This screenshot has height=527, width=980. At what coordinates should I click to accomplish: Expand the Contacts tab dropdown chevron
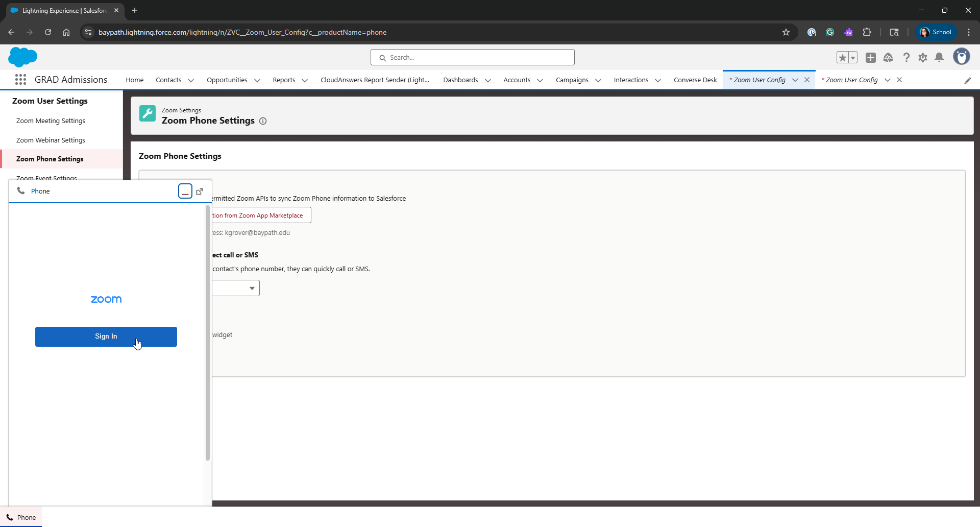(x=191, y=80)
